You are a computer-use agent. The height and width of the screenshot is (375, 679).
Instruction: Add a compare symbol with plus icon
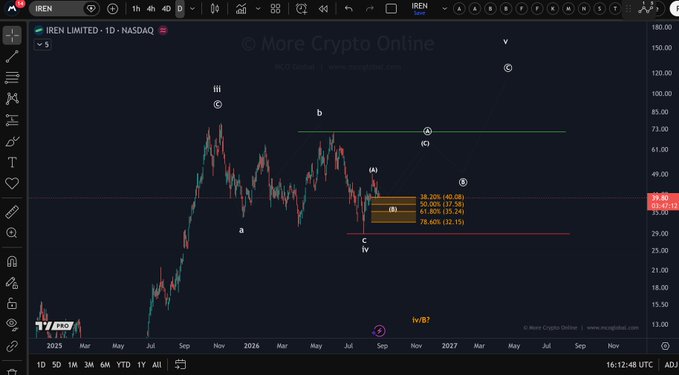pos(112,9)
